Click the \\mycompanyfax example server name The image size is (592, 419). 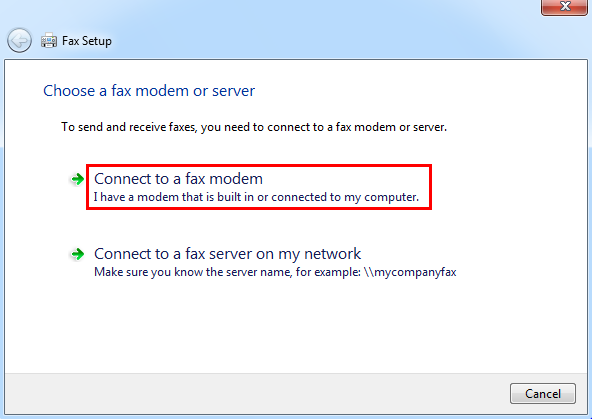pos(410,272)
